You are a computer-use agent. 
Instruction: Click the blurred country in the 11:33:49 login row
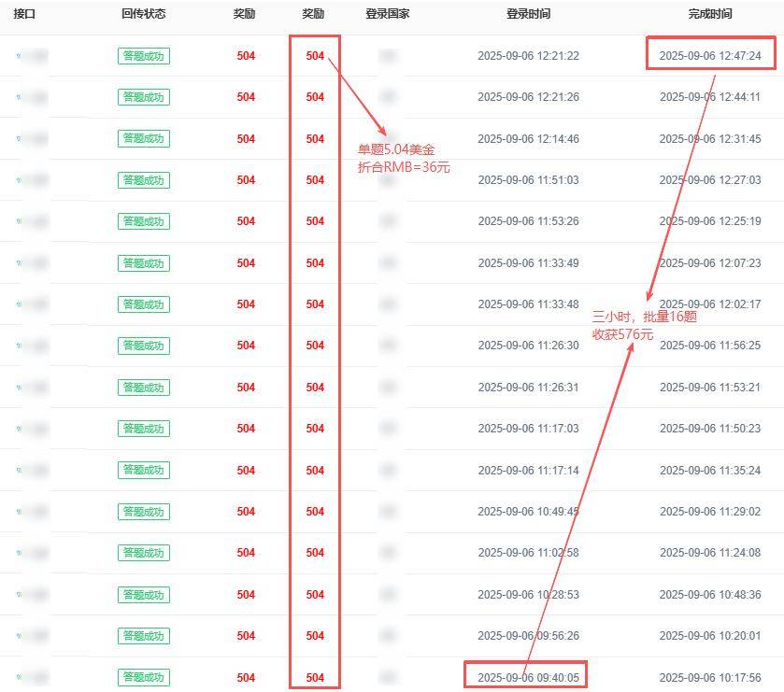pos(387,263)
